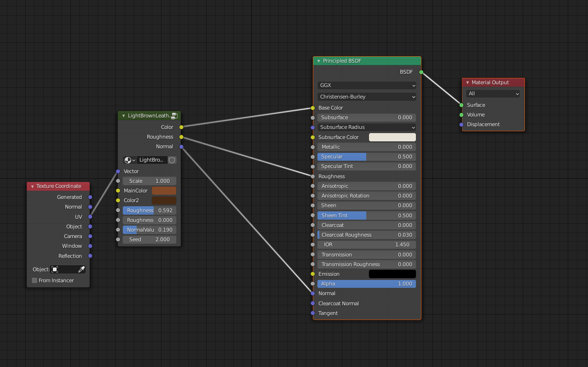Click the BSDF output socket of Principled BSDF
This screenshot has height=367, width=588.
[421, 72]
